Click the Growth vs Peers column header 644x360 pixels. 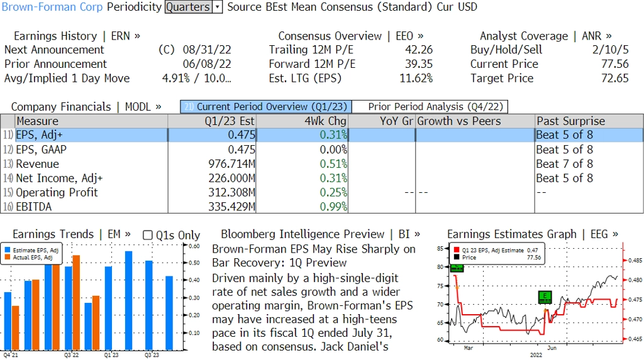pyautogui.click(x=475, y=121)
